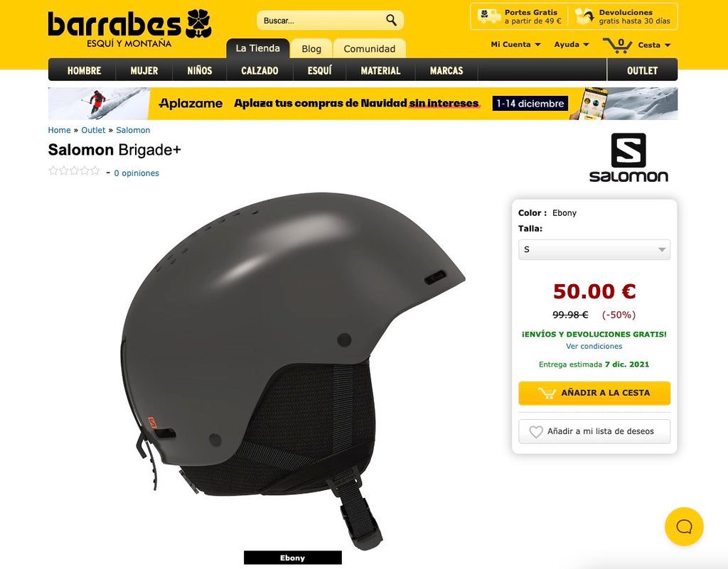Open the Ver condiciones link
The height and width of the screenshot is (569, 728).
pyautogui.click(x=594, y=346)
